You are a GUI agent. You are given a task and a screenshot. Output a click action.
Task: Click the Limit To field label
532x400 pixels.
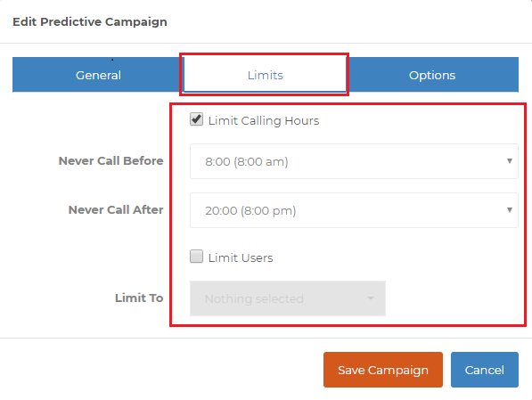(x=139, y=298)
